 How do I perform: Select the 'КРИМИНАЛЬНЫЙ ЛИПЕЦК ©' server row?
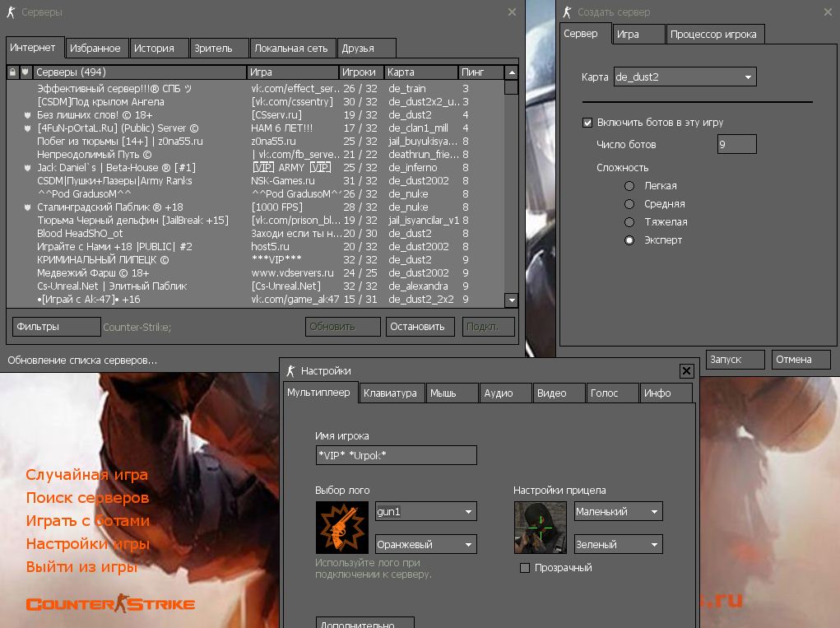click(255, 260)
